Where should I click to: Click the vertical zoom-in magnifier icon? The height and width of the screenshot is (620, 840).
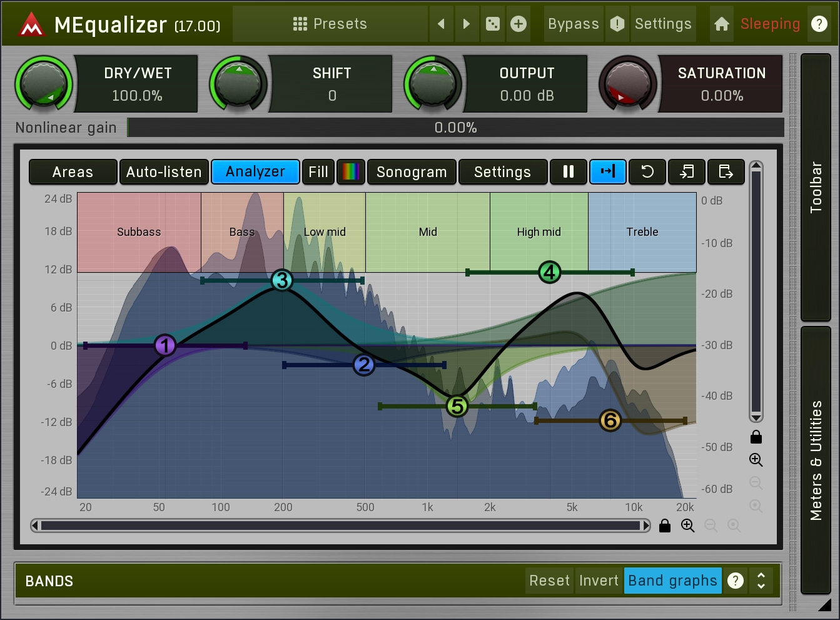tap(756, 460)
